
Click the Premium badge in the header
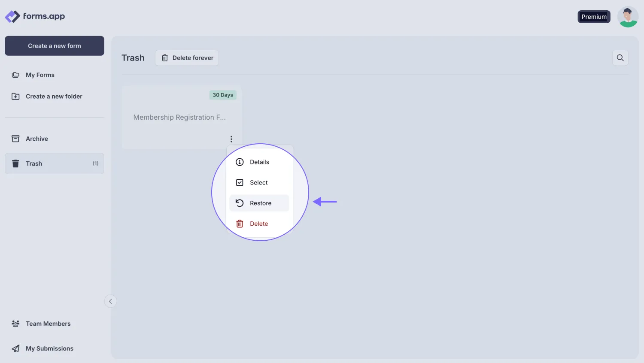[x=594, y=16]
